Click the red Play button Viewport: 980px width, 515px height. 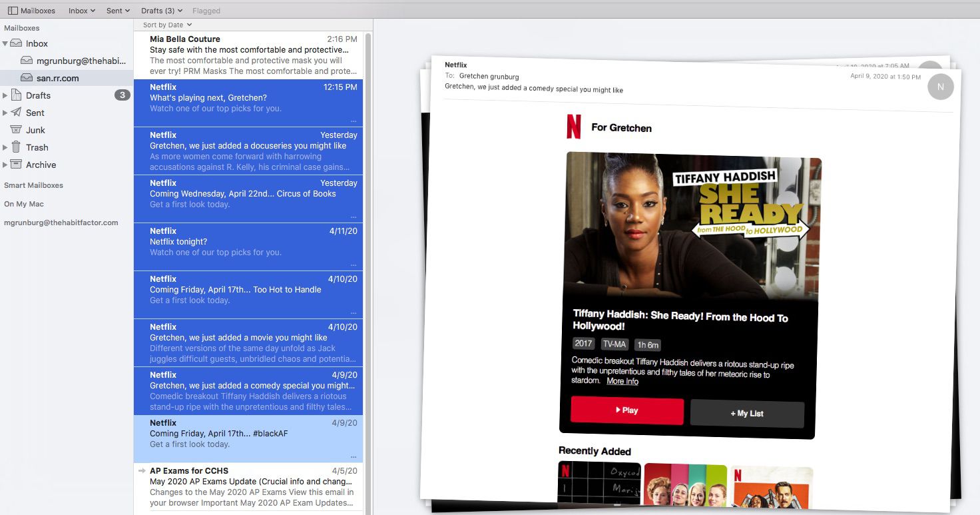626,410
